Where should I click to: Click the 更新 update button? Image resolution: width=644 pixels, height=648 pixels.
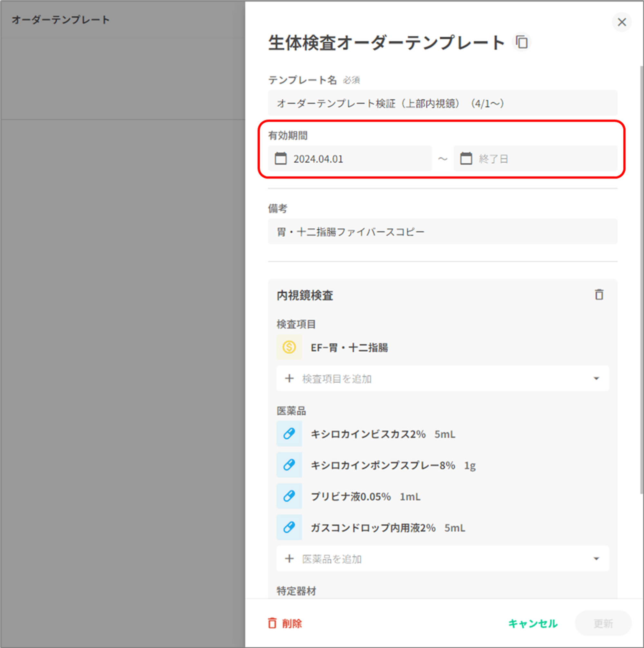tap(603, 623)
